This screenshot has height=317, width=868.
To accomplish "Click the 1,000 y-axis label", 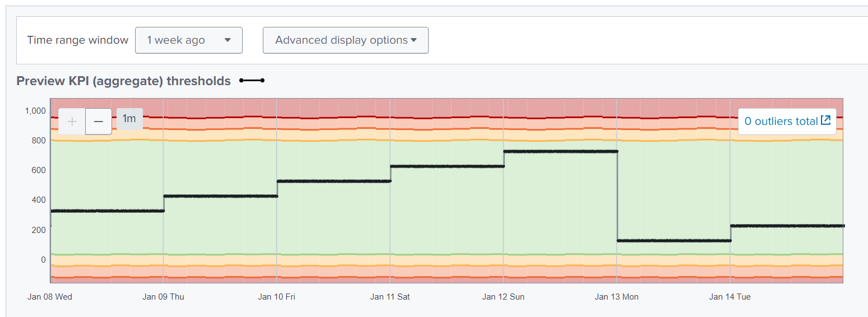I will tap(35, 111).
